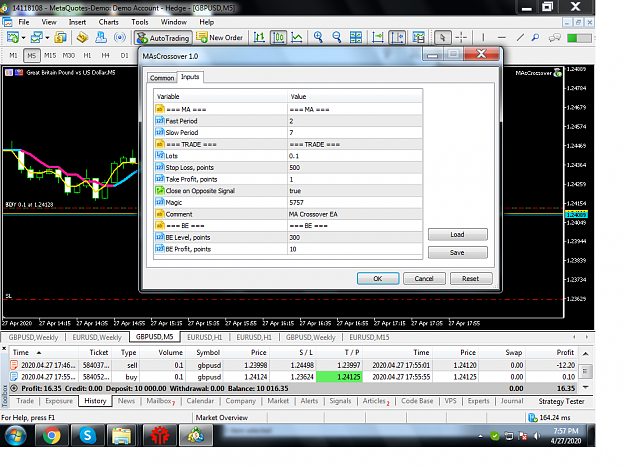Switch to the Common tab in dialog
The height and width of the screenshot is (469, 625).
(162, 78)
